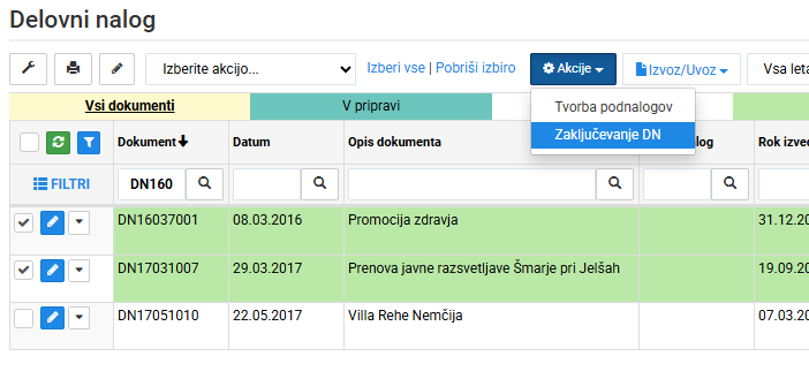This screenshot has width=809, height=379.
Task: Click the pencil edit toolbar button
Action: coord(117,69)
